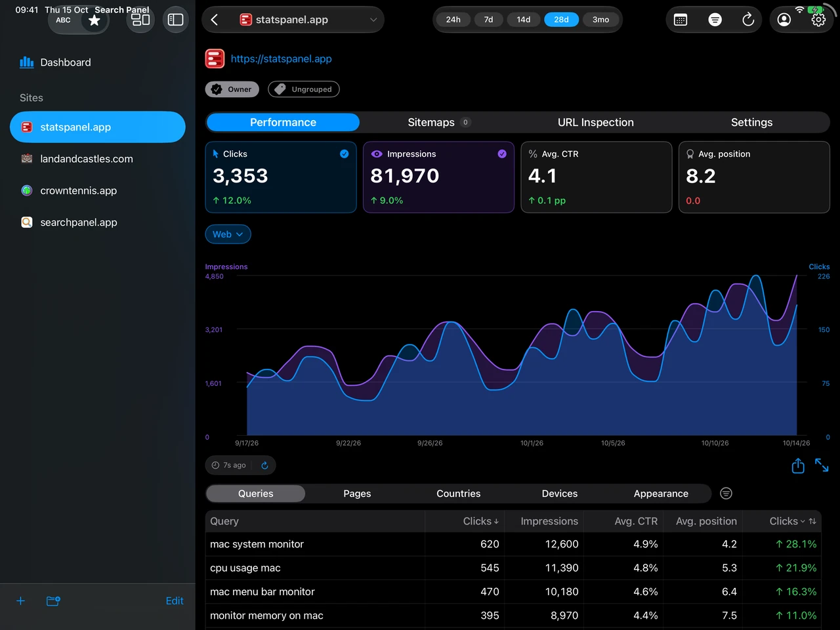Image resolution: width=840 pixels, height=630 pixels.
Task: Open the filter icon in the top toolbar
Action: coord(715,20)
